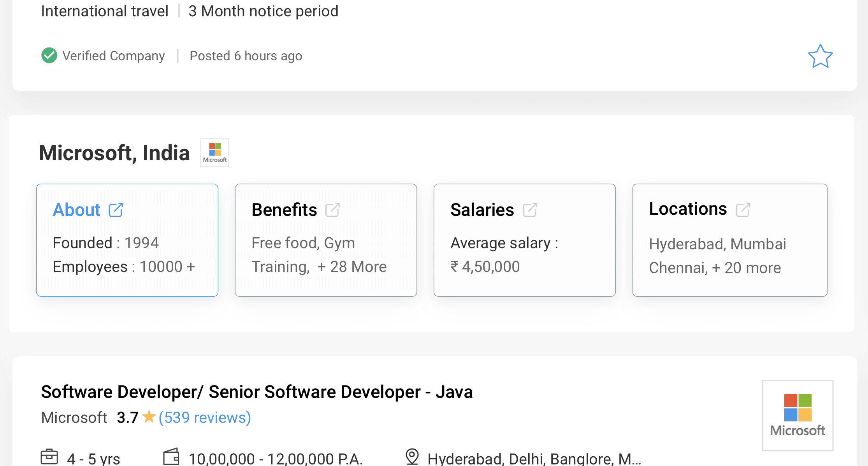This screenshot has height=466, width=868.
Task: Click small Microsoft logo beside company name
Action: (x=214, y=152)
